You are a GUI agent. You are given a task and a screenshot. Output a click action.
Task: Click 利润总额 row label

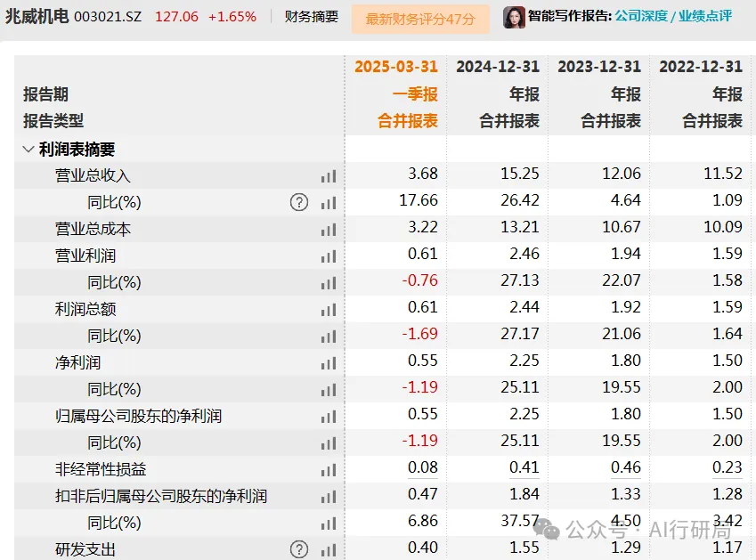click(85, 309)
